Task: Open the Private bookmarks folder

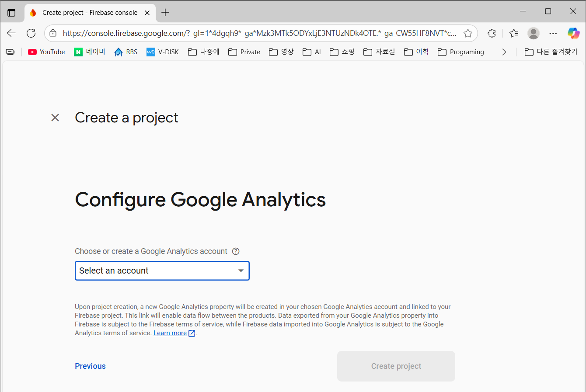Action: tap(244, 52)
